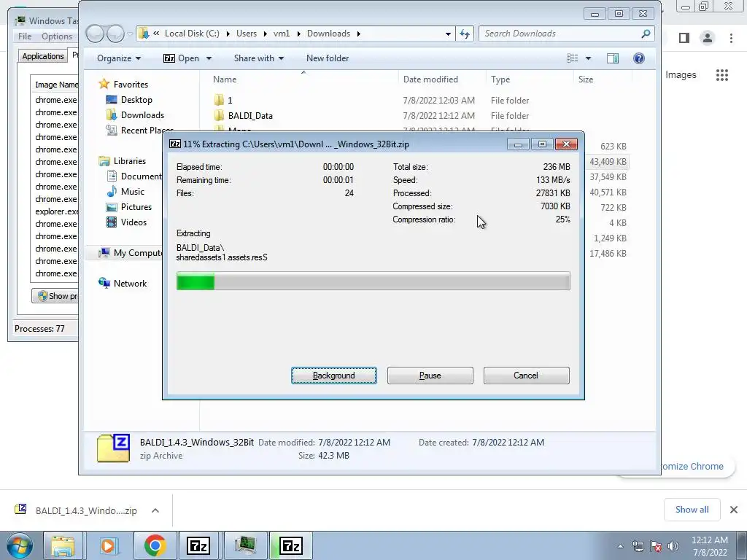Click Show all downloads button
Viewport: 747px width, 560px height.
[x=692, y=510]
